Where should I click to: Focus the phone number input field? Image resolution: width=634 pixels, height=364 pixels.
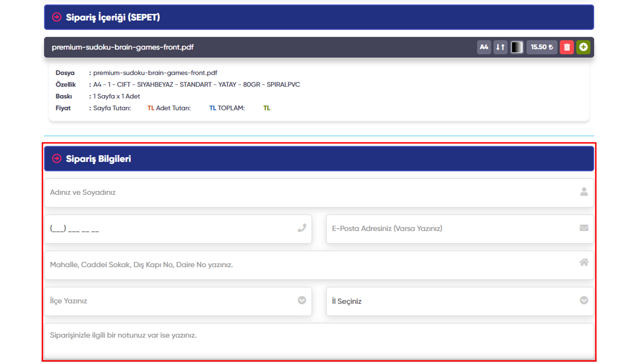pyautogui.click(x=178, y=229)
